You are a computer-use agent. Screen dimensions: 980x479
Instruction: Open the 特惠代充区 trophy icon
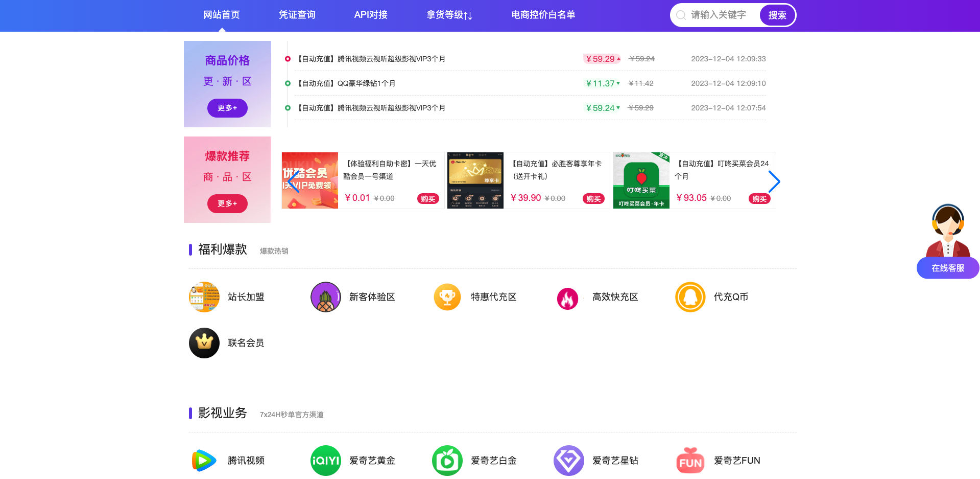click(447, 296)
